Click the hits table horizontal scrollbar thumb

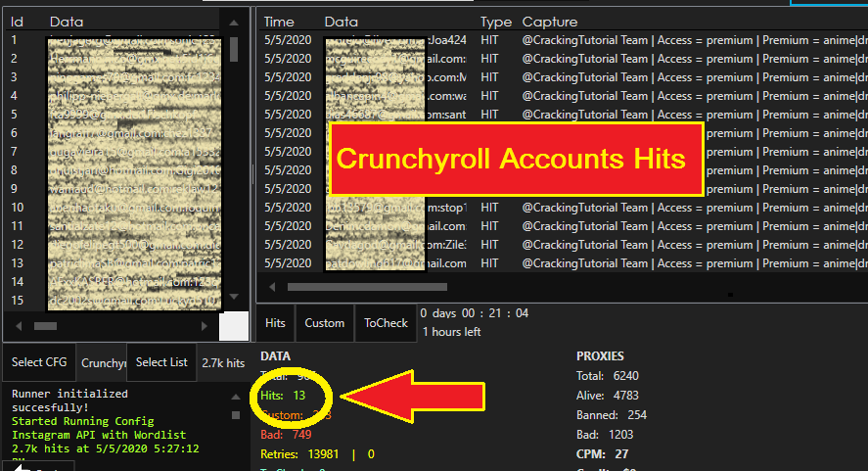(x=367, y=287)
